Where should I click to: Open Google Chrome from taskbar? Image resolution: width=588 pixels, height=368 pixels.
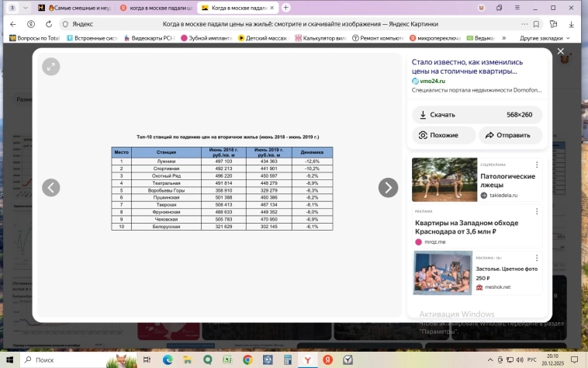coord(247,360)
